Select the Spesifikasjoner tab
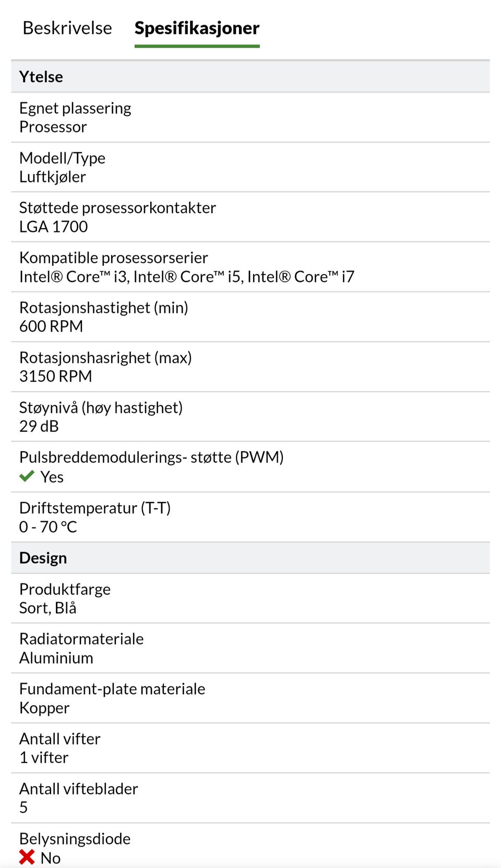The image size is (501, 868). [x=197, y=28]
